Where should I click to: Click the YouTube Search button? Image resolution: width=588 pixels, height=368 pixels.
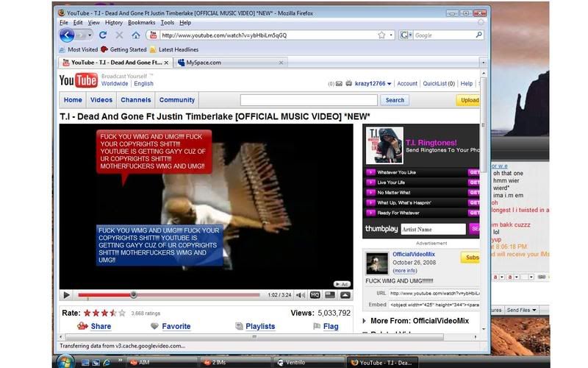click(395, 100)
